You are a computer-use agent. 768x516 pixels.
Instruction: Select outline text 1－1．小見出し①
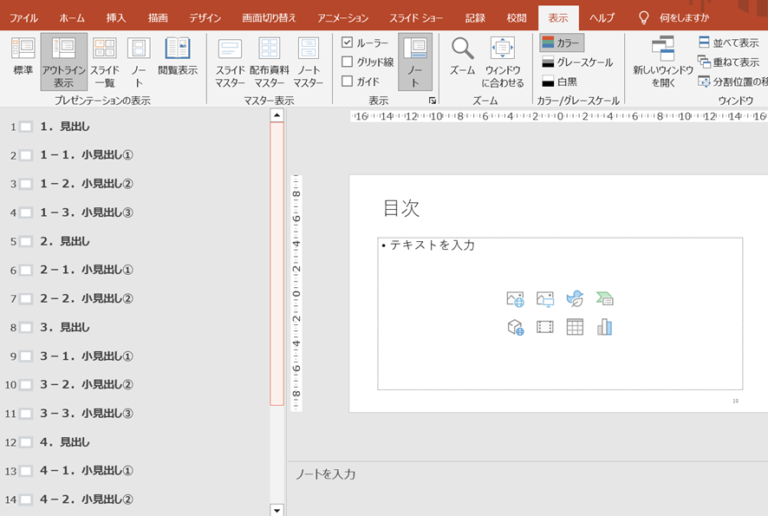tap(87, 155)
